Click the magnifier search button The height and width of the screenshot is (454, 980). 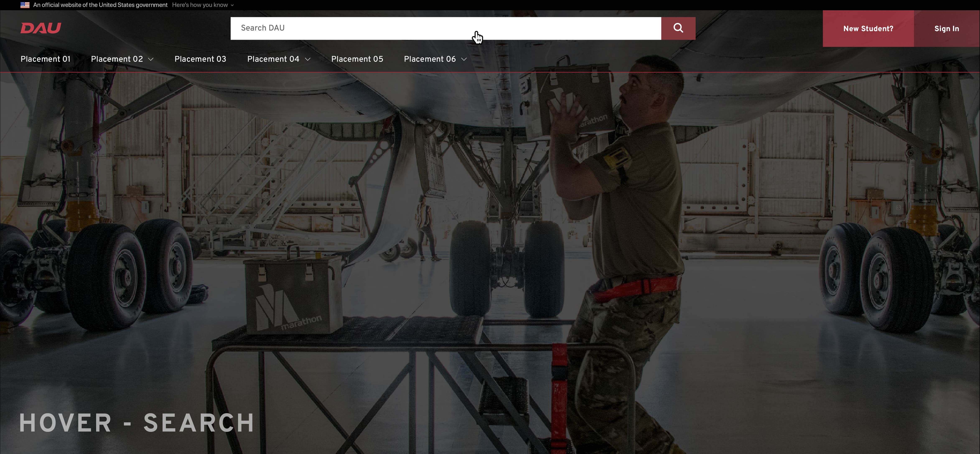pyautogui.click(x=678, y=28)
